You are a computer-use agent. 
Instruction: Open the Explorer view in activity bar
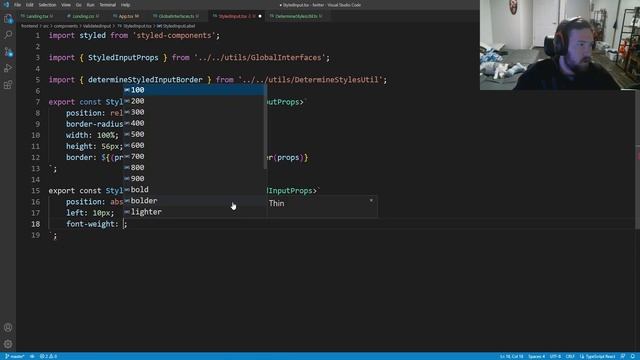8,19
